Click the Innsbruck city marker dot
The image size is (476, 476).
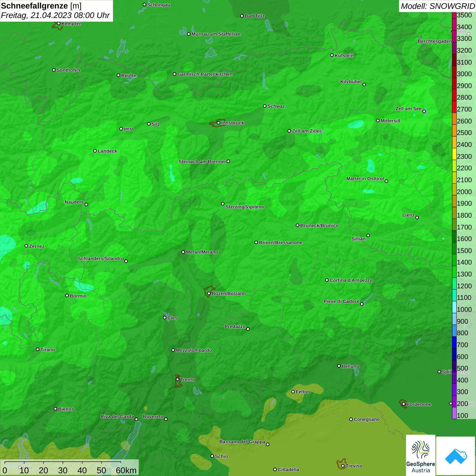(218, 123)
